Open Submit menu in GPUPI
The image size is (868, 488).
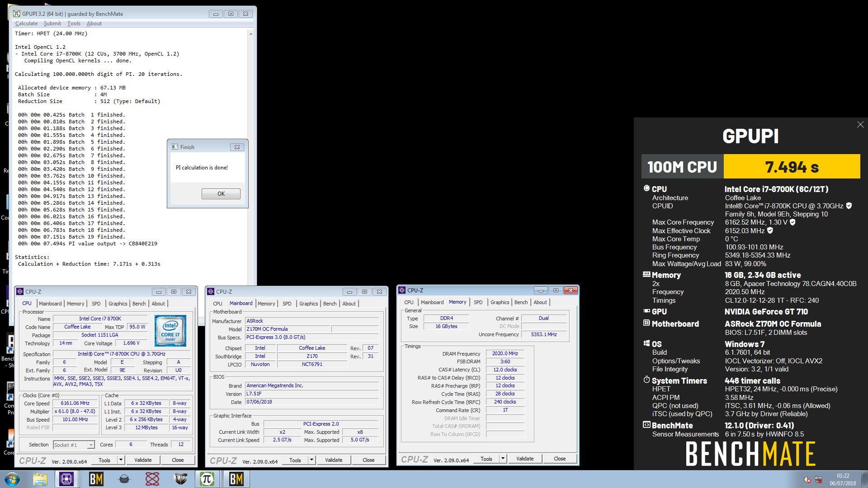pyautogui.click(x=52, y=23)
